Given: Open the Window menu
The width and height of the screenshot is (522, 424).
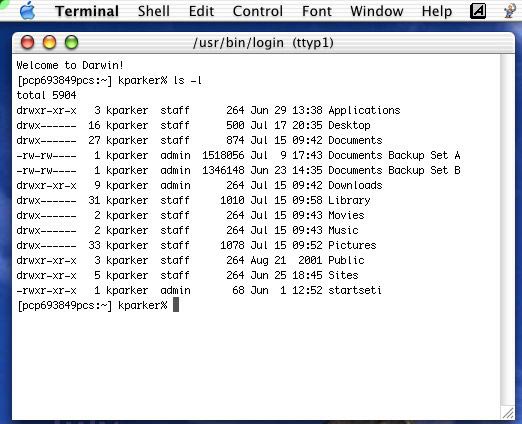Looking at the screenshot, I should 377,11.
